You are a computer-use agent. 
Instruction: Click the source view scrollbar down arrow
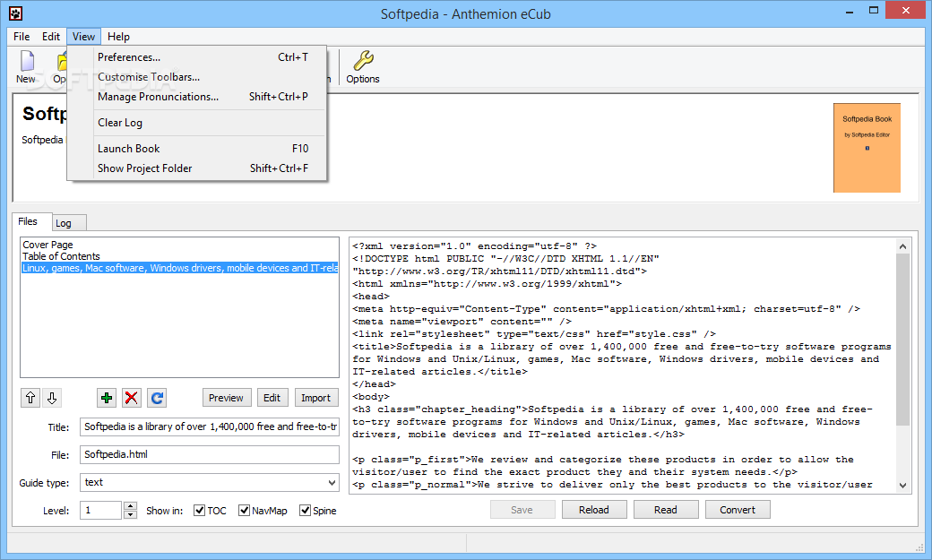903,485
